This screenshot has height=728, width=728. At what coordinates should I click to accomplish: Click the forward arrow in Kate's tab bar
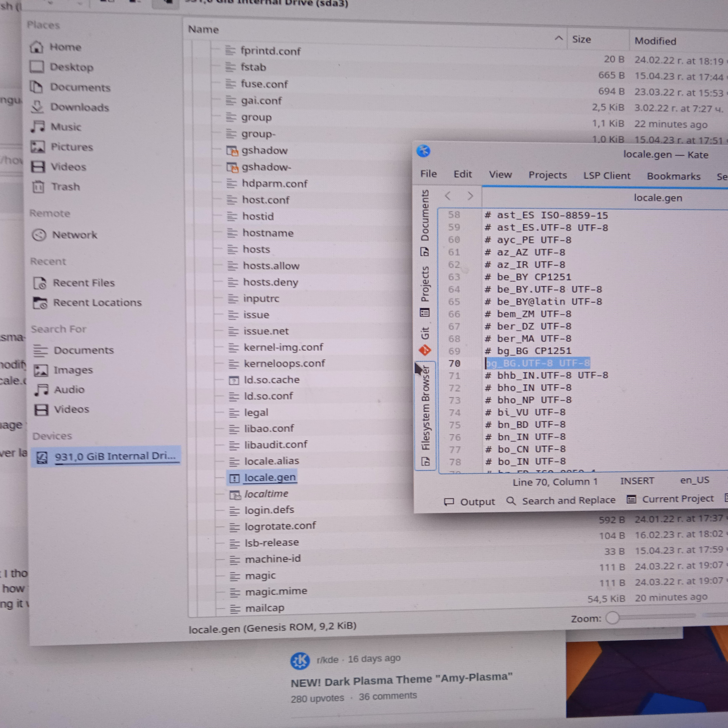[470, 196]
